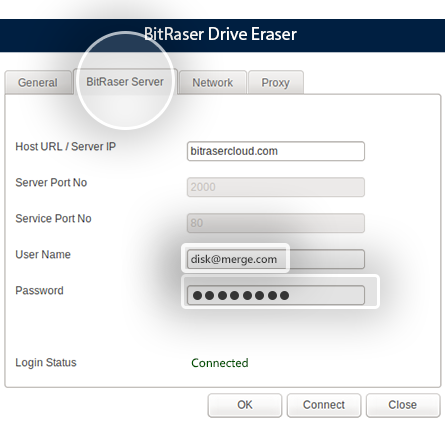Select the Network tab

(x=213, y=82)
